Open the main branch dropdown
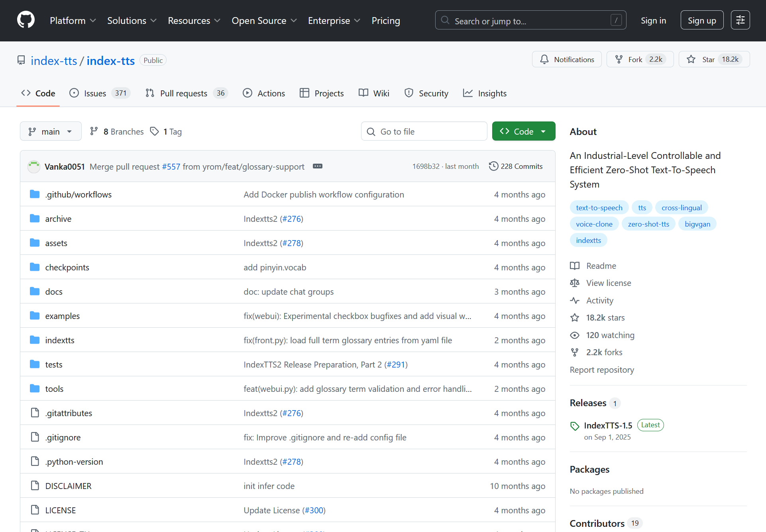The width and height of the screenshot is (766, 532). [x=51, y=131]
